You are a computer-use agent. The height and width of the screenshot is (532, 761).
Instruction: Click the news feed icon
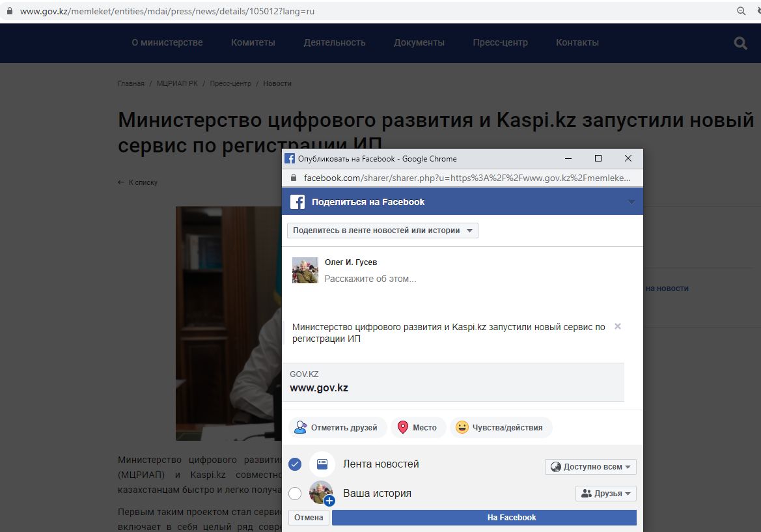point(322,464)
